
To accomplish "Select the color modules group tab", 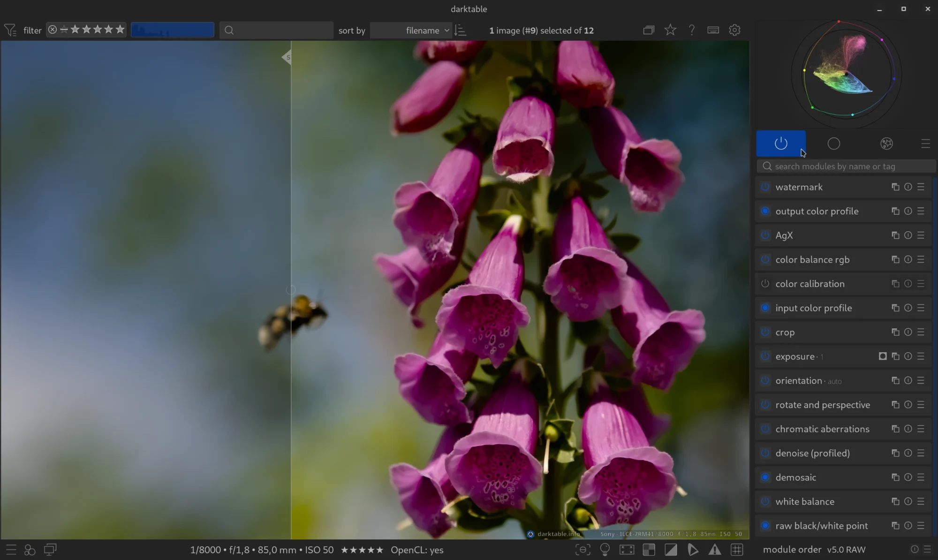I will tap(886, 144).
